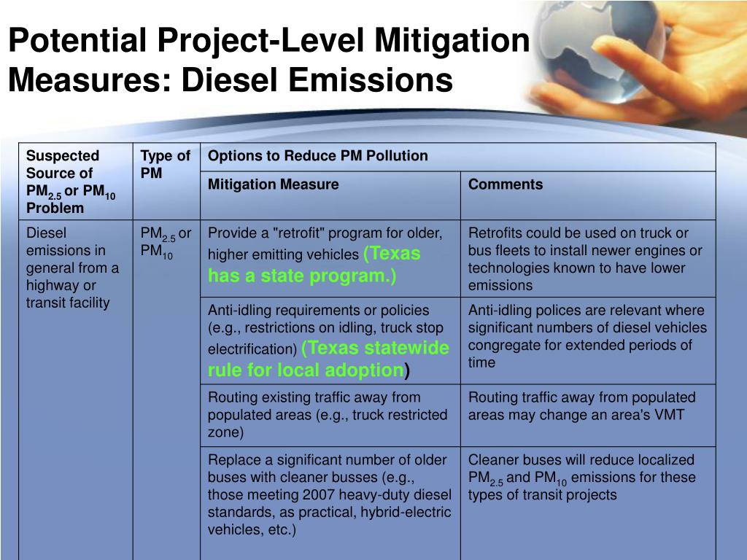Click the "PM2.5 or PM10" type cell
The width and height of the screenshot is (747, 560).
tap(166, 389)
